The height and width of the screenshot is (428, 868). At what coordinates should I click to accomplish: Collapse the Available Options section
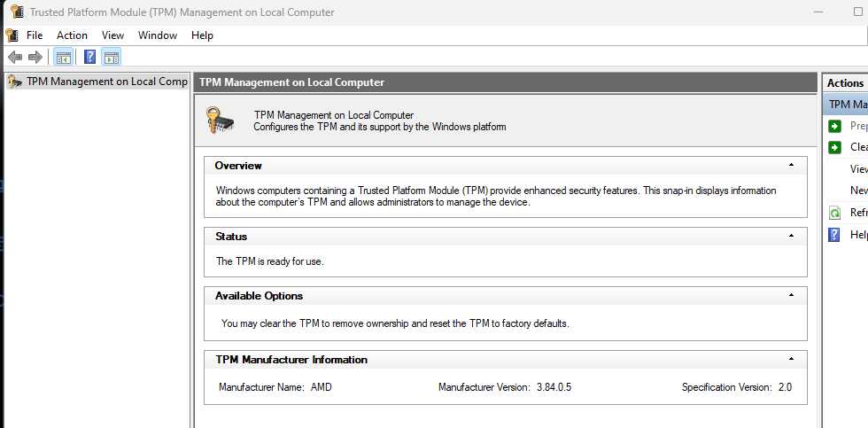click(x=792, y=295)
